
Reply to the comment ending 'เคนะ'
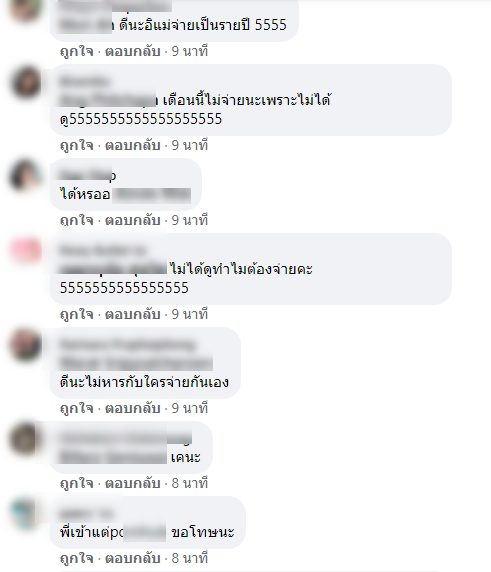tap(133, 483)
